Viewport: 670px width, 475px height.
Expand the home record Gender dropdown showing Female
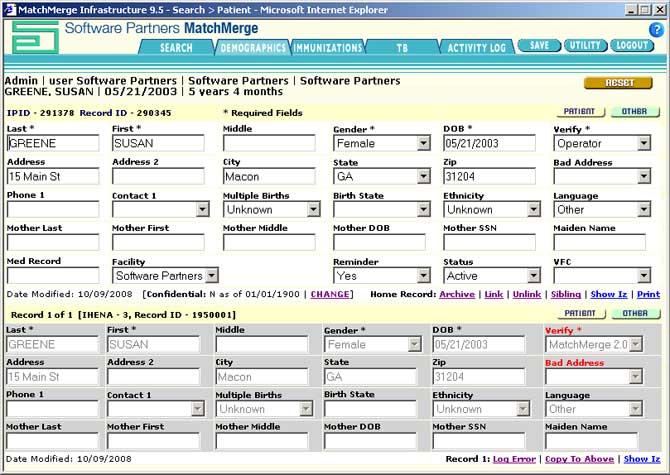click(423, 143)
